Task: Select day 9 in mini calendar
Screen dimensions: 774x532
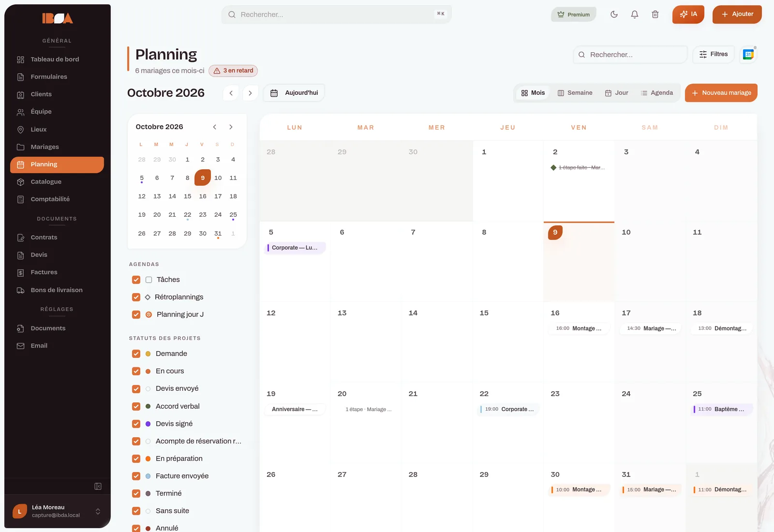Action: tap(203, 178)
